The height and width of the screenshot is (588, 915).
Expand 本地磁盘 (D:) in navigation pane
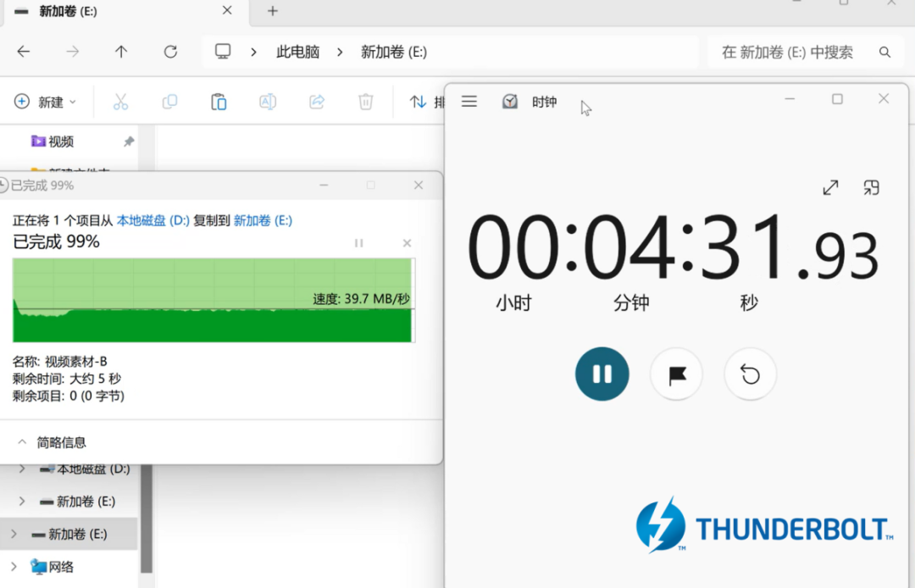[22, 469]
